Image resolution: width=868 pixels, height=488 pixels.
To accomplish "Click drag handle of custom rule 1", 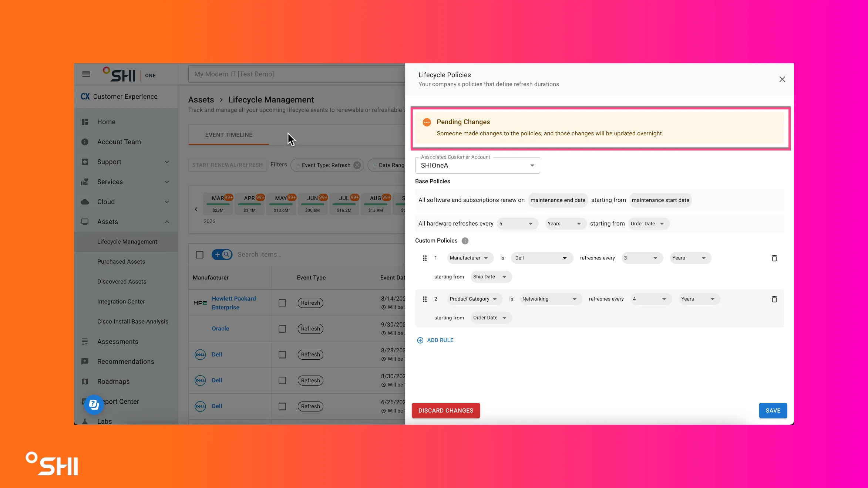I will (x=425, y=258).
